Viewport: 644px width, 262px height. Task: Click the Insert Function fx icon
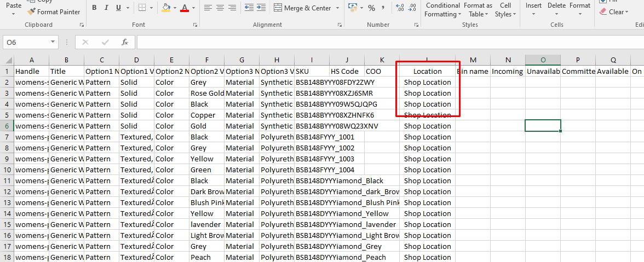tap(124, 42)
